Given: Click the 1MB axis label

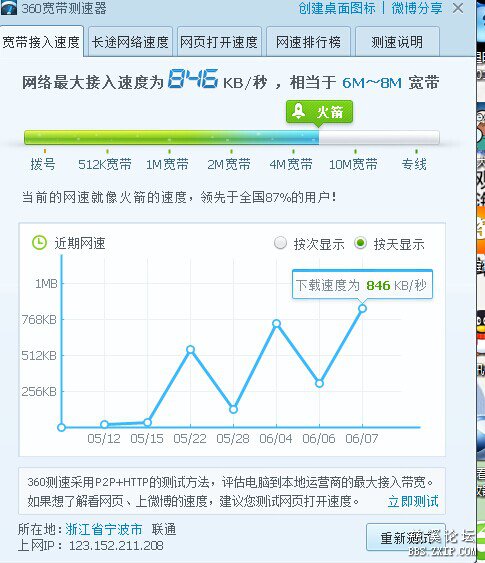Looking at the screenshot, I should click(46, 284).
